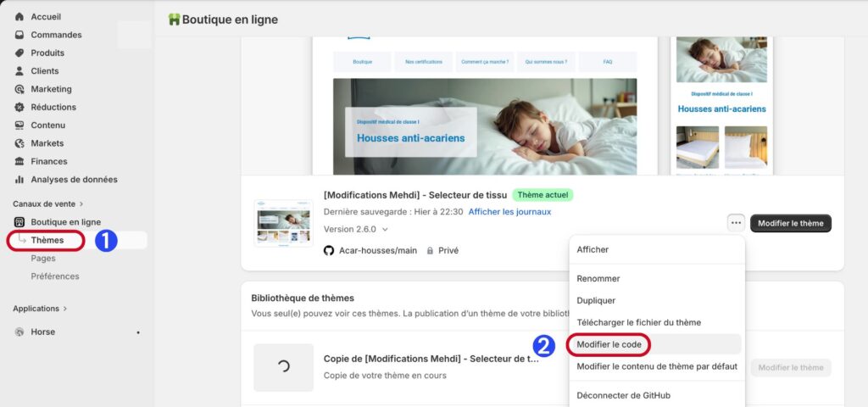Click the current theme small thumbnail
The image size is (868, 407).
point(283,224)
